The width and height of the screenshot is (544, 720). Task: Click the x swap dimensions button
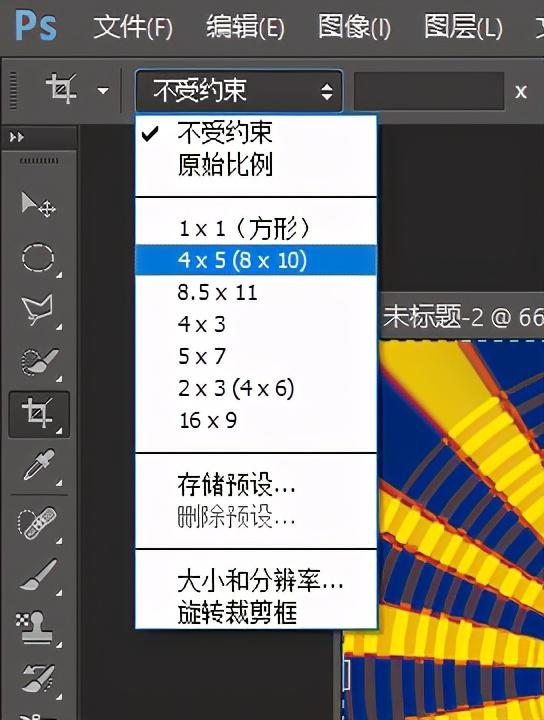coord(521,92)
